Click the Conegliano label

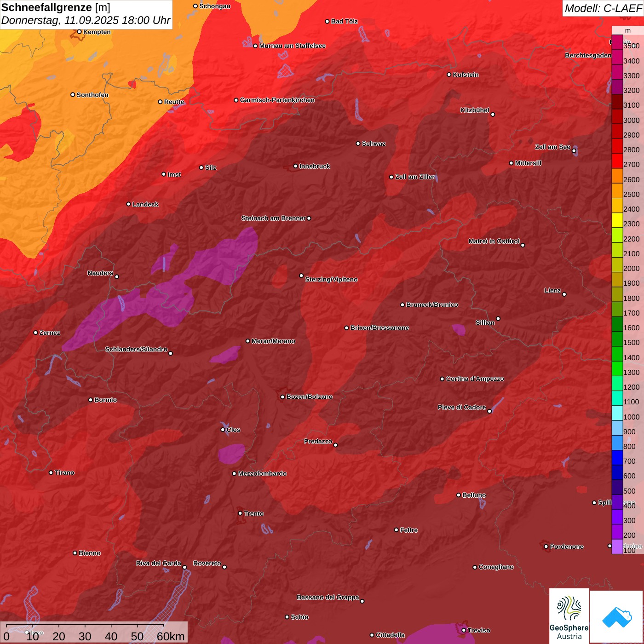pos(496,567)
